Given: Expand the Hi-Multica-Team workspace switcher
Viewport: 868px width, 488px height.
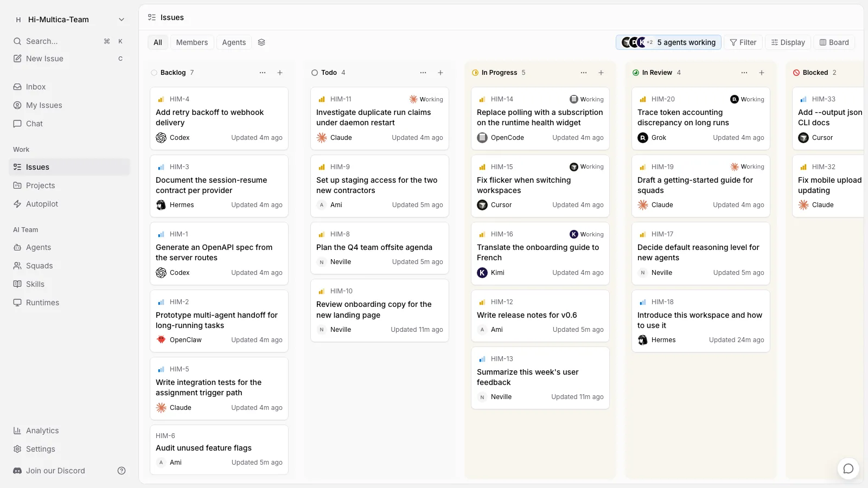Looking at the screenshot, I should pyautogui.click(x=69, y=20).
